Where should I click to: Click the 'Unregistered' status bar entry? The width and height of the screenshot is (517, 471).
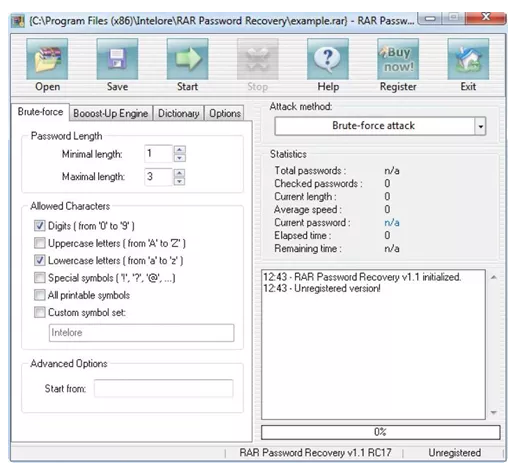pyautogui.click(x=454, y=453)
